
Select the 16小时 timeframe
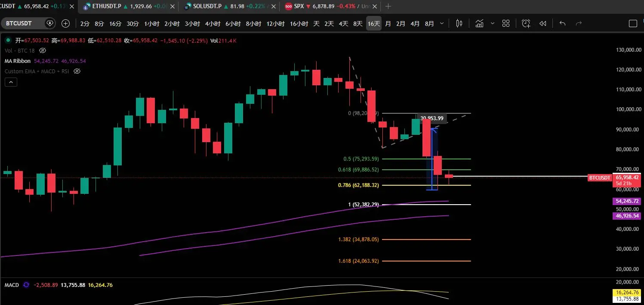(x=299, y=24)
